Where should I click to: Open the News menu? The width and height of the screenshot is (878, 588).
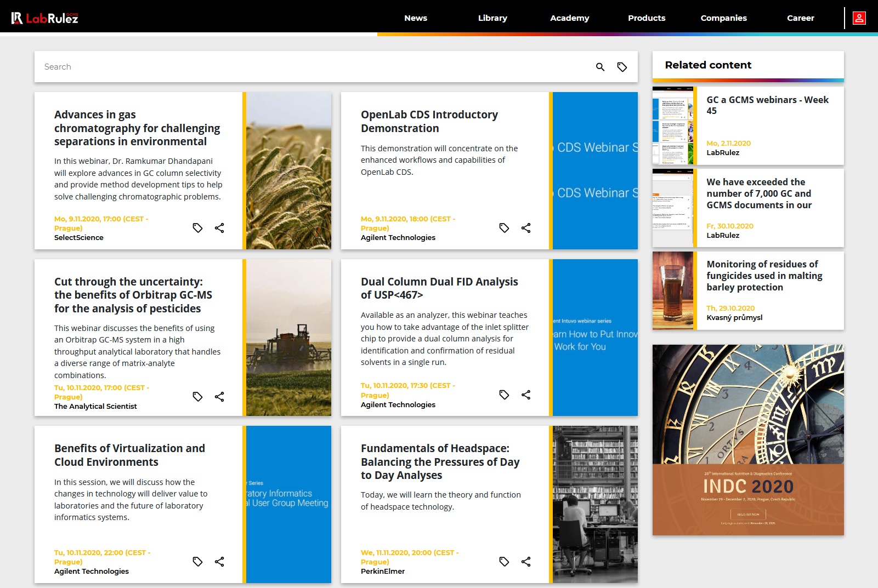416,18
